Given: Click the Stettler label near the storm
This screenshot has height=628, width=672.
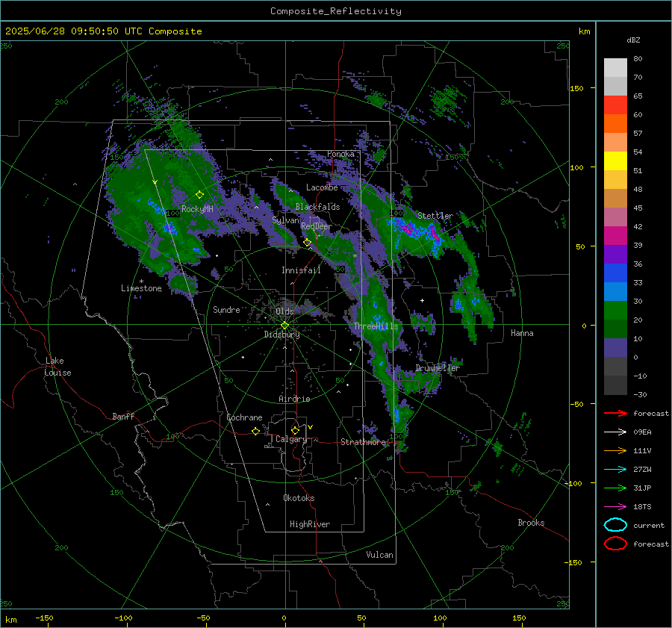Looking at the screenshot, I should click(x=435, y=216).
